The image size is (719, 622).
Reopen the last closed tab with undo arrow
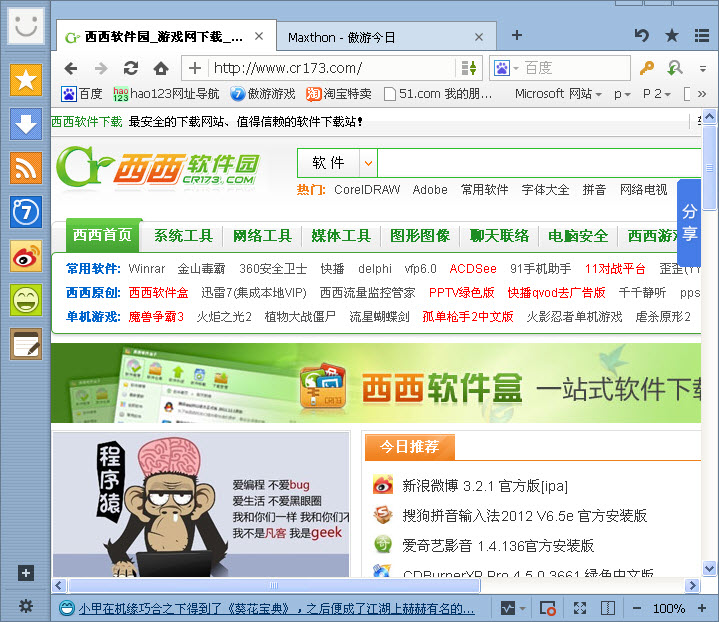[642, 35]
